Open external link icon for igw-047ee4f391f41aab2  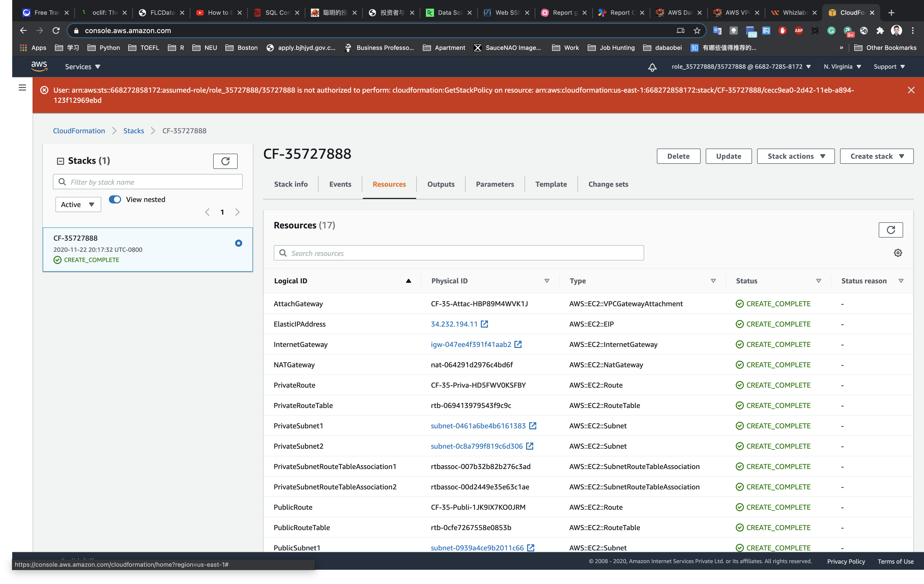tap(518, 344)
